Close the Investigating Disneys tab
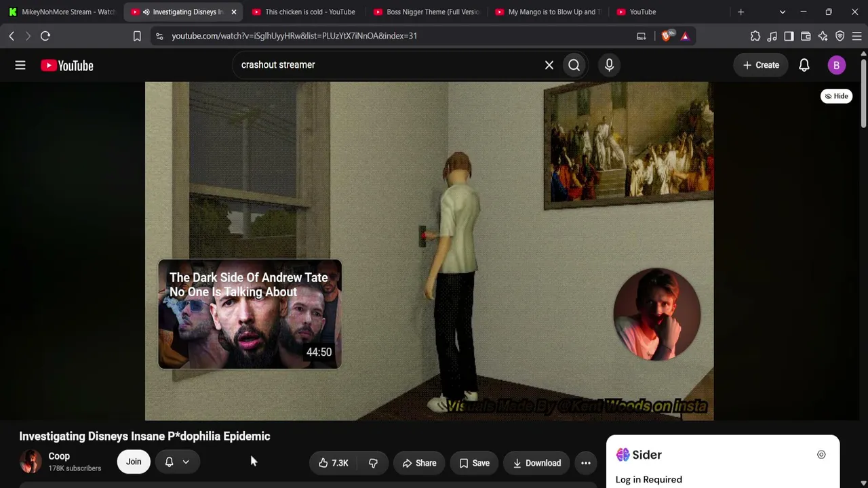 tap(234, 12)
